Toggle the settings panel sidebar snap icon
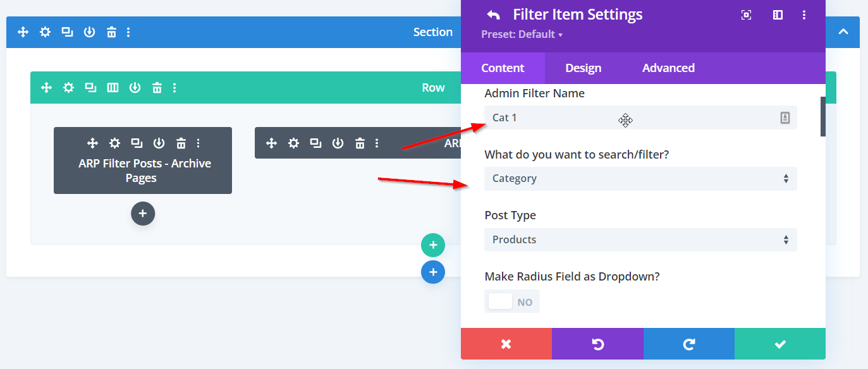This screenshot has height=369, width=868. pyautogui.click(x=778, y=15)
